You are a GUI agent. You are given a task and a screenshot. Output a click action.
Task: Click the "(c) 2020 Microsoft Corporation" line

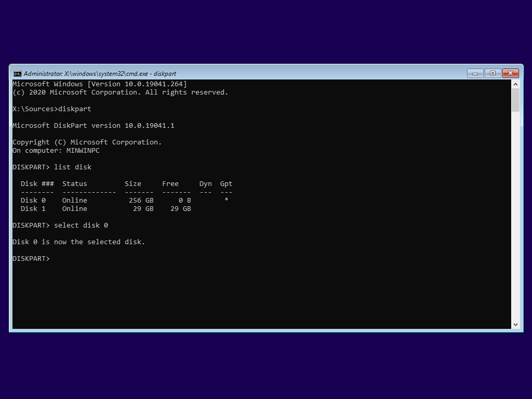[121, 92]
